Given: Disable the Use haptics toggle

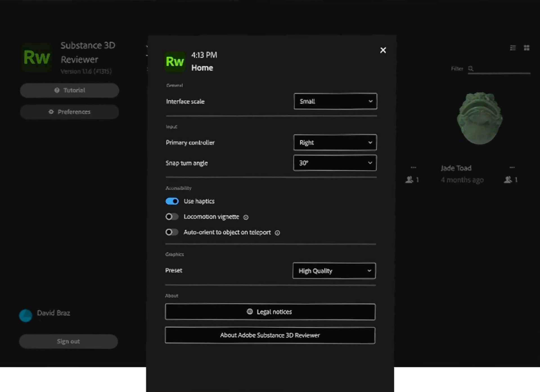Looking at the screenshot, I should pos(172,201).
